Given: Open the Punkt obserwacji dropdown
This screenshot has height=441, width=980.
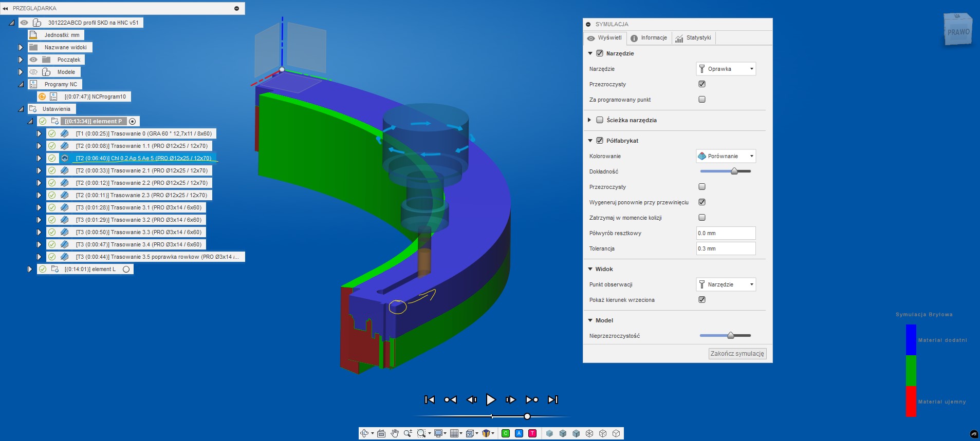Looking at the screenshot, I should click(x=726, y=284).
